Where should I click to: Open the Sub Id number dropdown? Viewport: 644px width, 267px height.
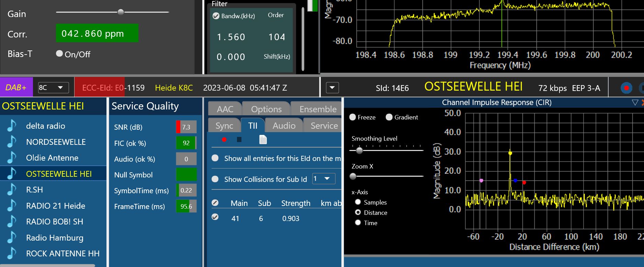click(323, 179)
